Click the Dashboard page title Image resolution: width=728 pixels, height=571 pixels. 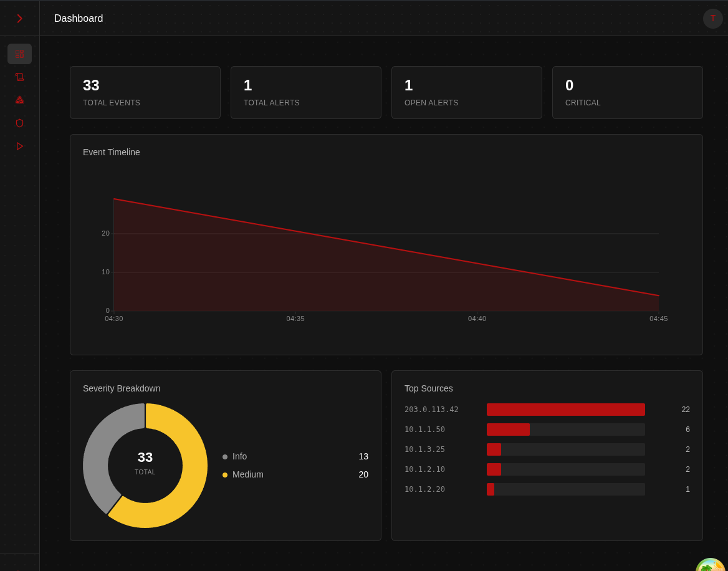coord(79,19)
